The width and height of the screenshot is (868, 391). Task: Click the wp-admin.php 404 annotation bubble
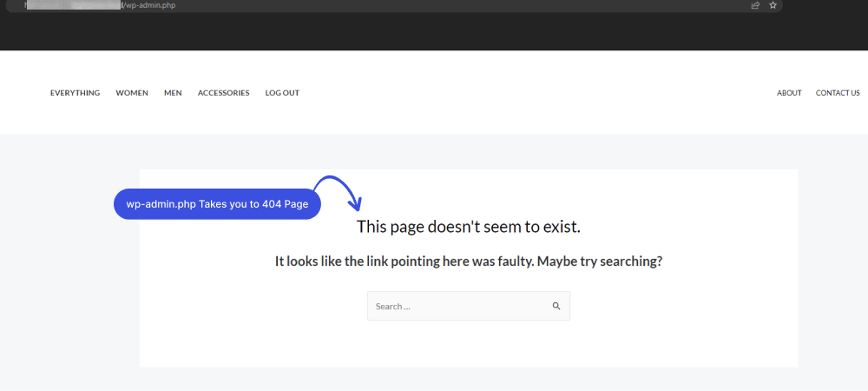(217, 204)
